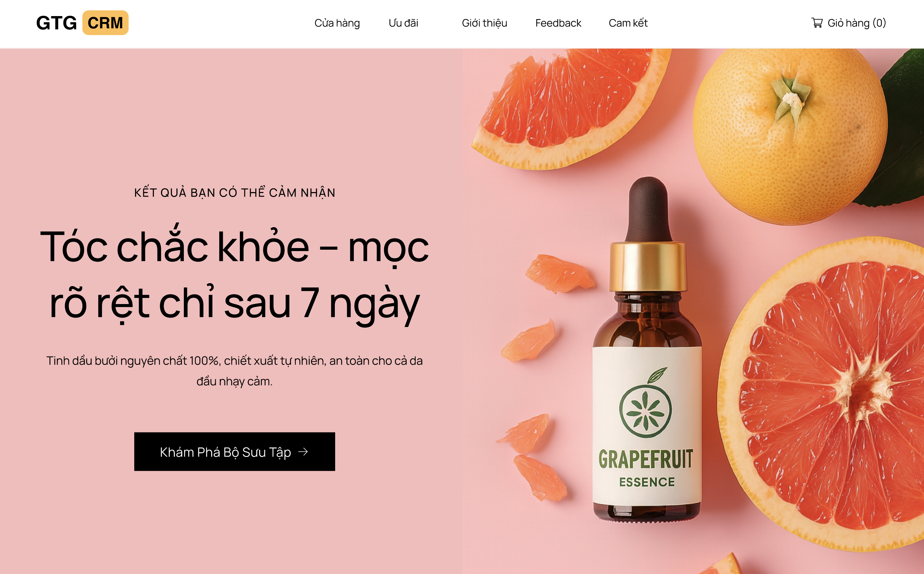This screenshot has width=924, height=574.
Task: Click the Khám Phá Bộ Sưu Tập button
Action: tap(234, 451)
